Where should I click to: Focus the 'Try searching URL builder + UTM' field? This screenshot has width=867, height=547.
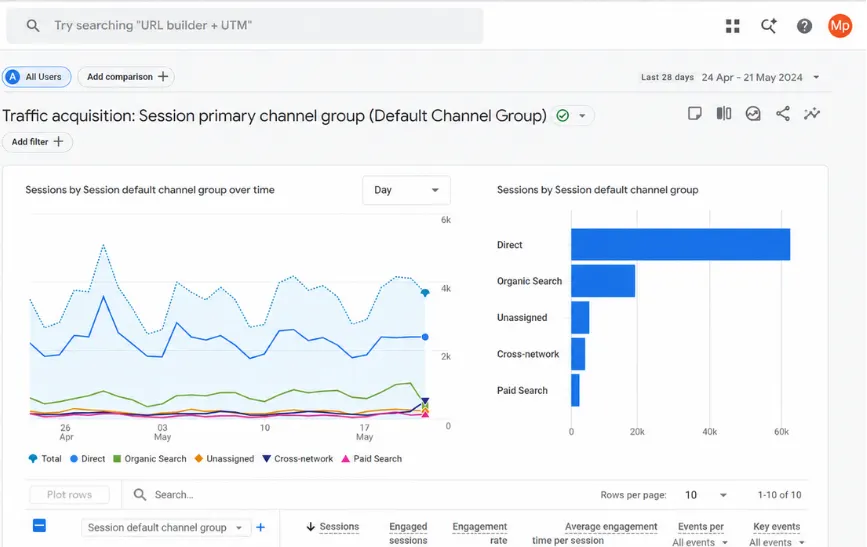tap(244, 25)
